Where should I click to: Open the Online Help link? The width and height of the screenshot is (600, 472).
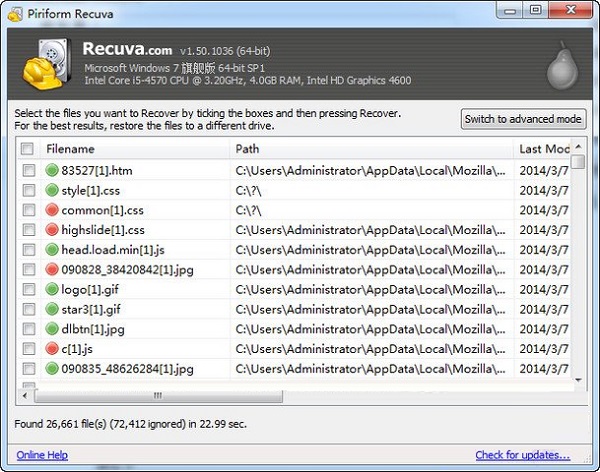42,455
